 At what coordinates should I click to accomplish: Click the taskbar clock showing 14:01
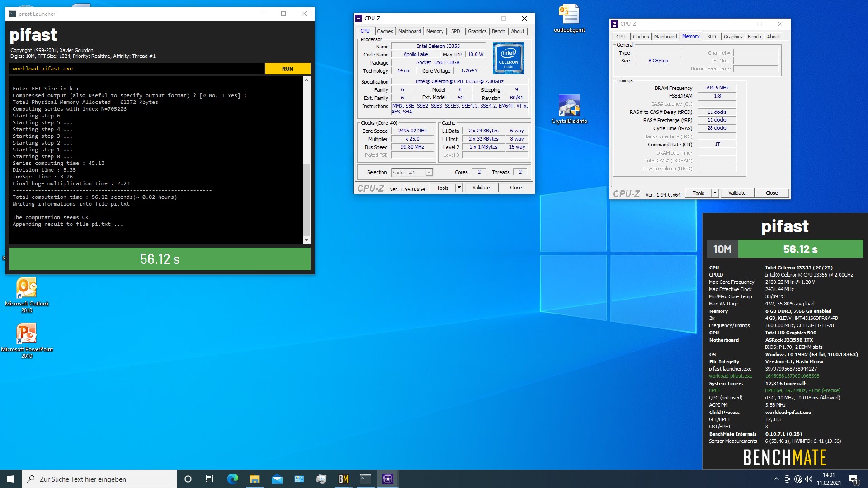click(x=829, y=479)
